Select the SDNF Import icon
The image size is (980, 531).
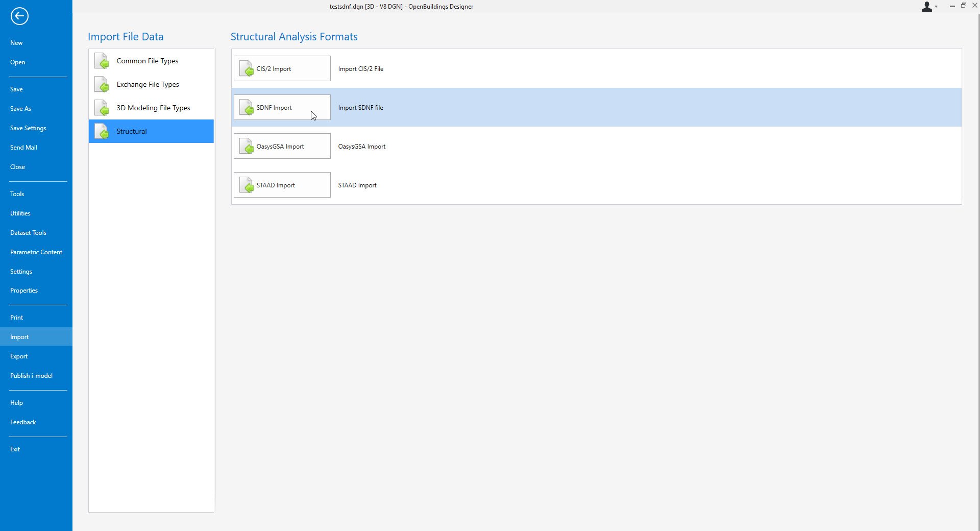247,107
